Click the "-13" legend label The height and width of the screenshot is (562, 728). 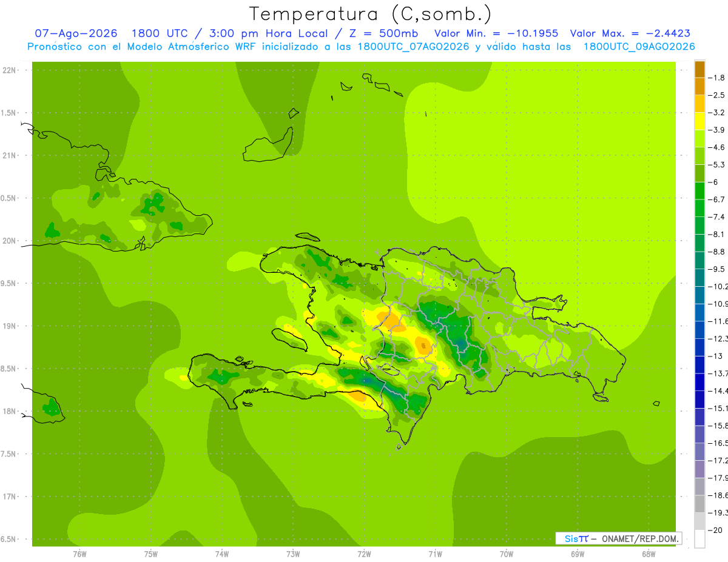(716, 356)
